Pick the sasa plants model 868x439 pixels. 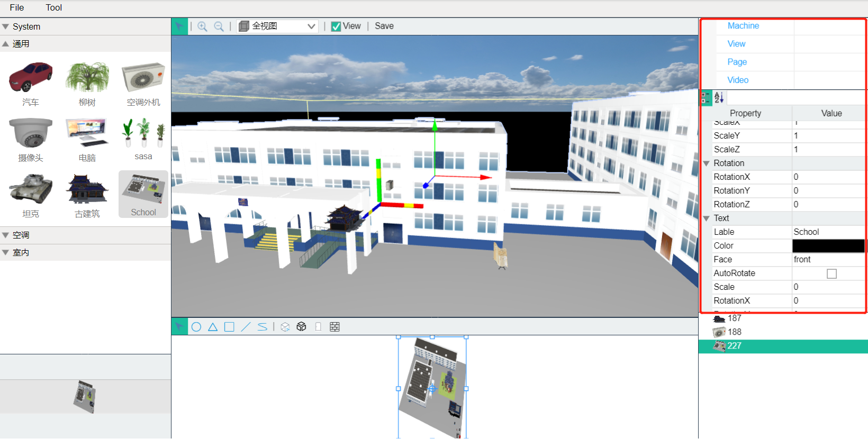tap(143, 139)
